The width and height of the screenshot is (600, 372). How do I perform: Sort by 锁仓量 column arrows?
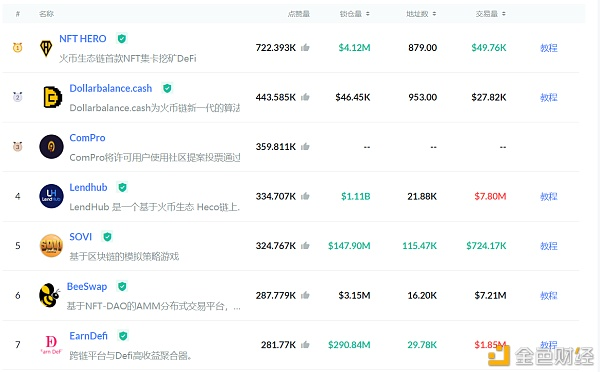[x=368, y=14]
